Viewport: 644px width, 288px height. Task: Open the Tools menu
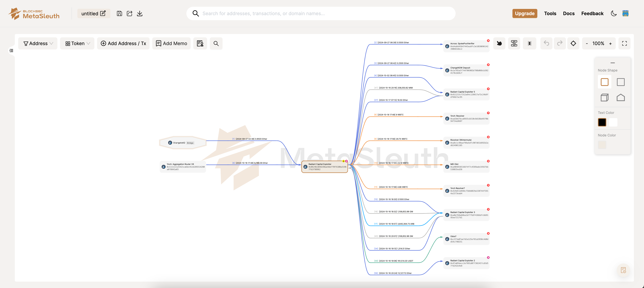550,13
